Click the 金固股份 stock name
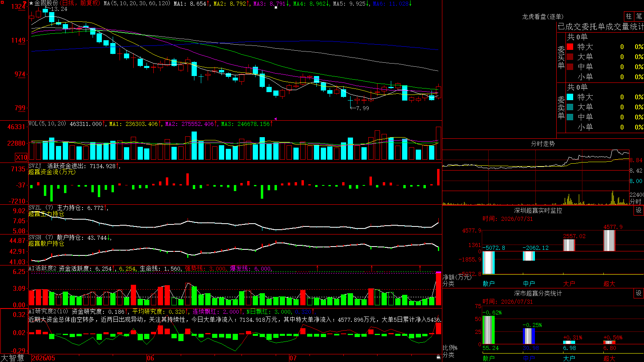644x362 pixels. click(46, 3)
